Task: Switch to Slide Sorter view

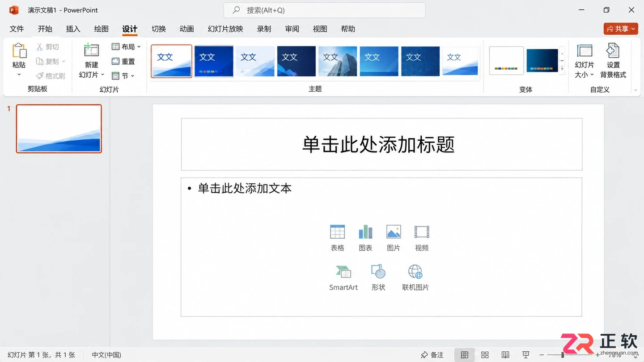Action: tap(485, 355)
